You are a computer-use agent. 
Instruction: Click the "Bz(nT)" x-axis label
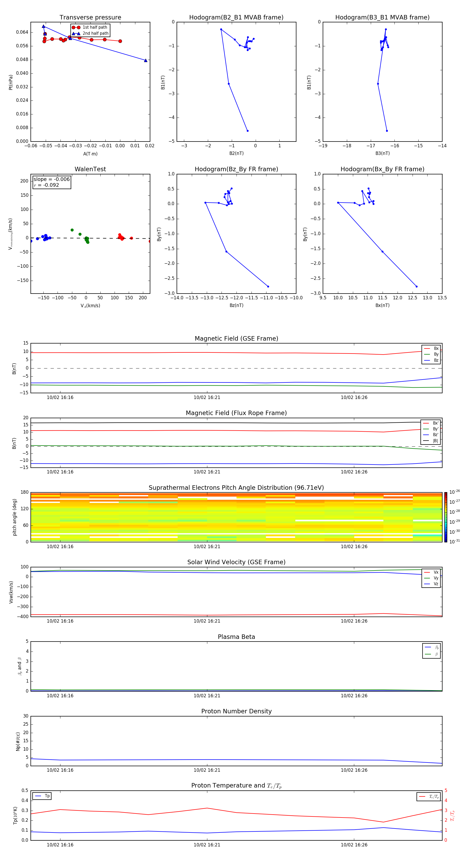coord(236,305)
